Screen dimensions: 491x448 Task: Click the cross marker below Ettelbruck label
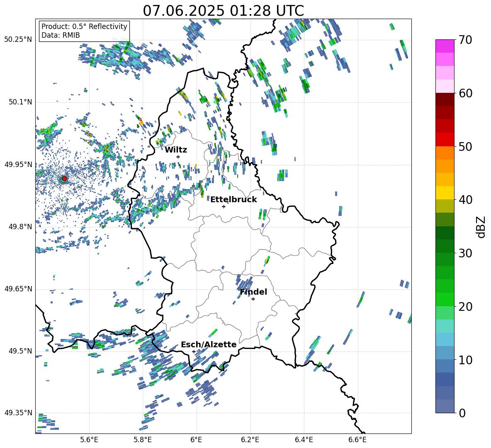(224, 206)
